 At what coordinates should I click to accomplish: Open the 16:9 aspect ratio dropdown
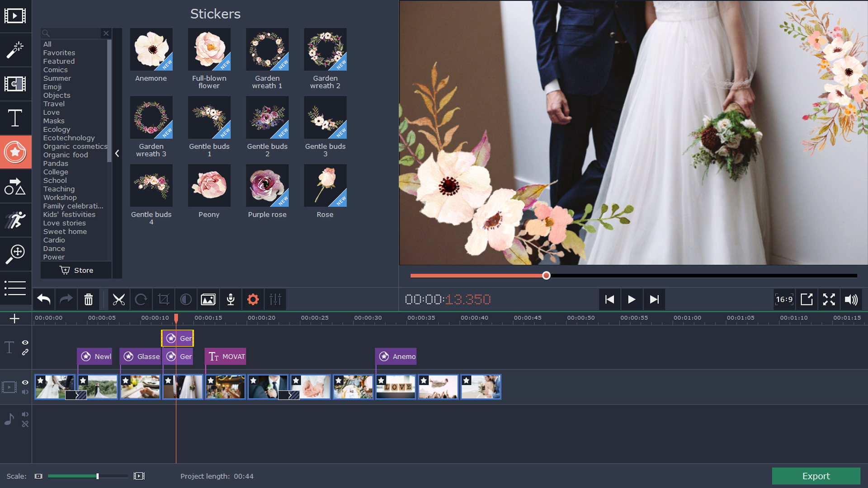(x=784, y=299)
